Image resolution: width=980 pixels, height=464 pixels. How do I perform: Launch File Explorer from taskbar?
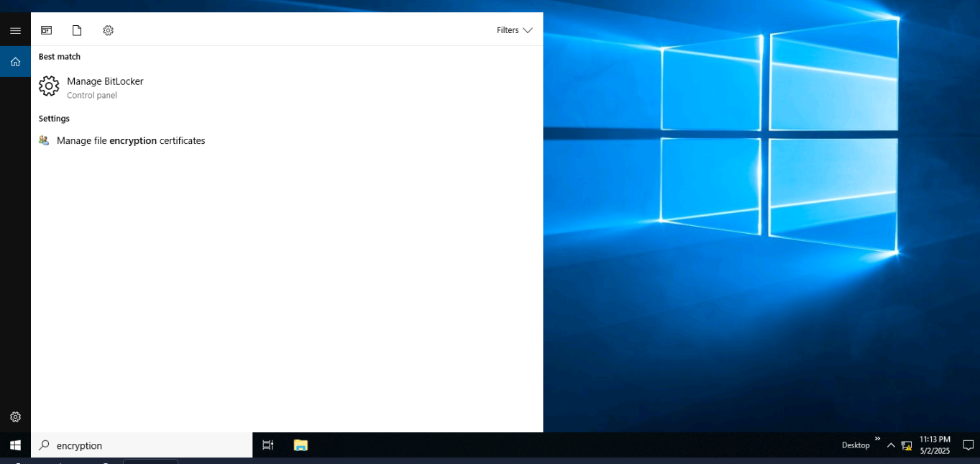coord(301,445)
